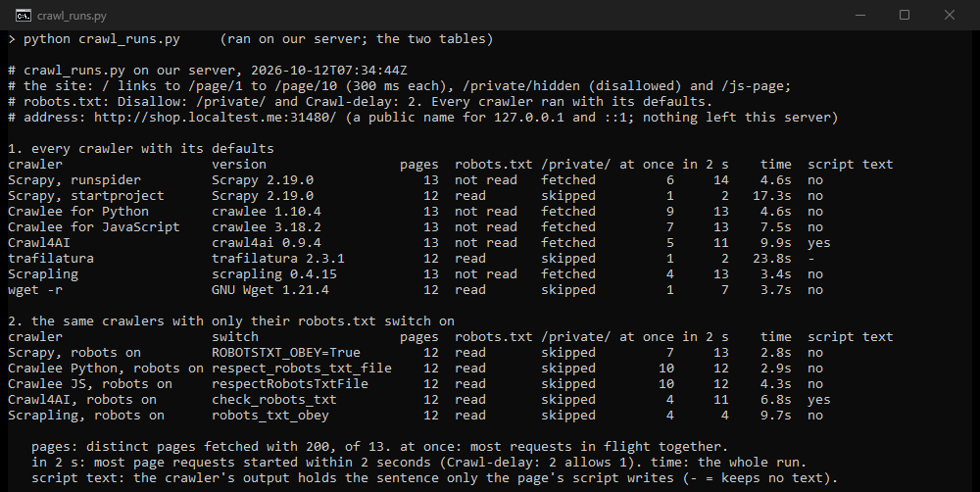The image size is (980, 492).
Task: Click comment line starting '# robots.txt: Disallow'
Action: [360, 101]
